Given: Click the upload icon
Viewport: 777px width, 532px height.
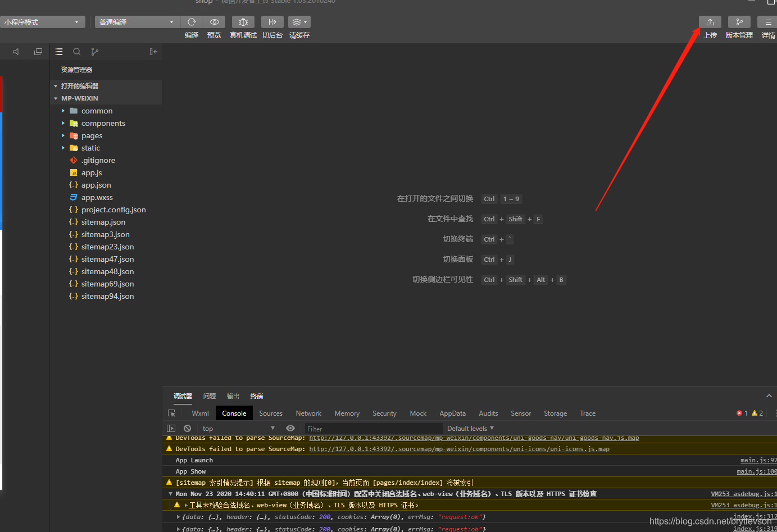Looking at the screenshot, I should [710, 22].
